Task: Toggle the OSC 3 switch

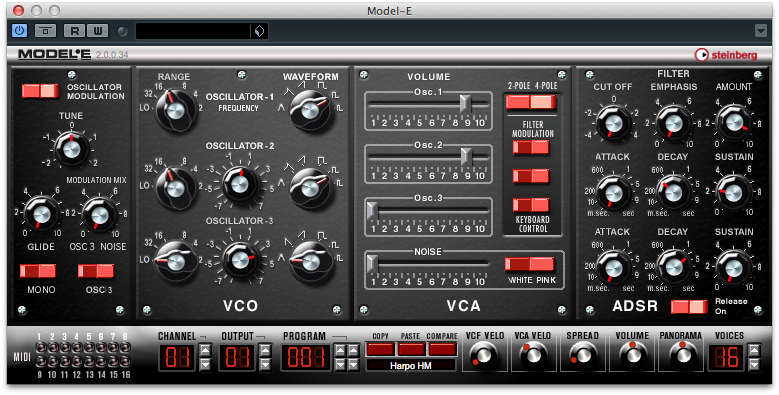Action: click(96, 271)
